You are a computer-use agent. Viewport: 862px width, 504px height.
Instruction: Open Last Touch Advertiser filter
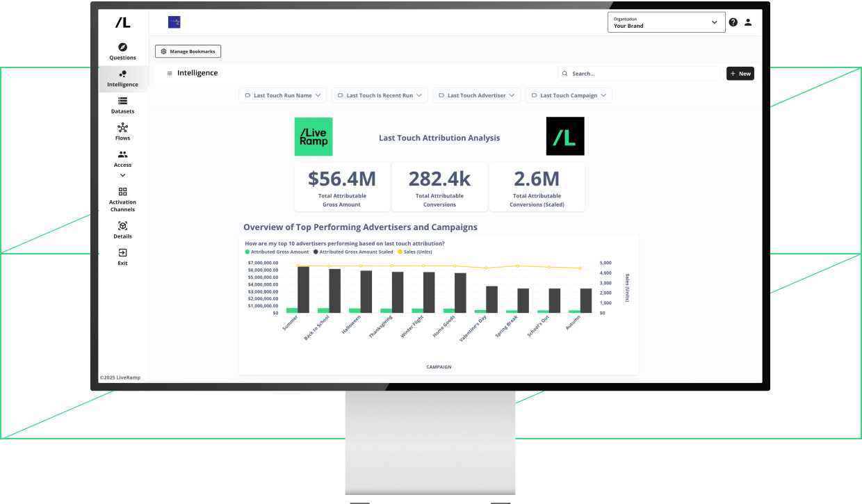point(477,95)
